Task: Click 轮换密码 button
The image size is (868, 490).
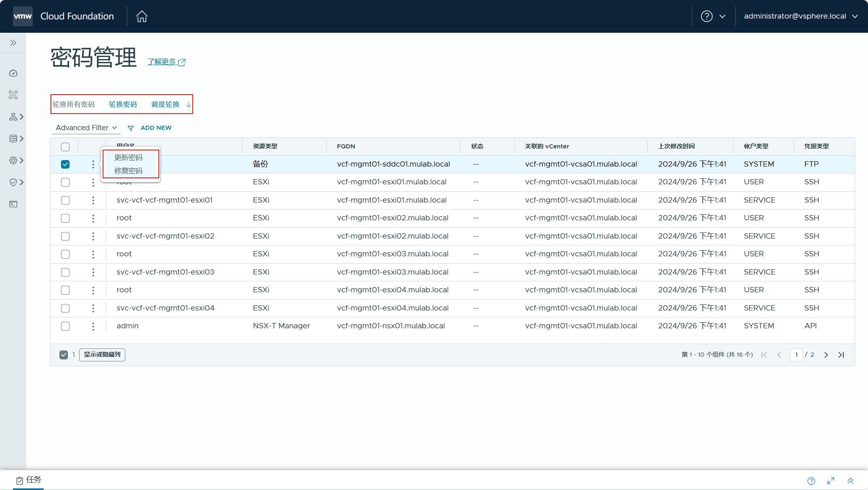Action: click(x=123, y=104)
